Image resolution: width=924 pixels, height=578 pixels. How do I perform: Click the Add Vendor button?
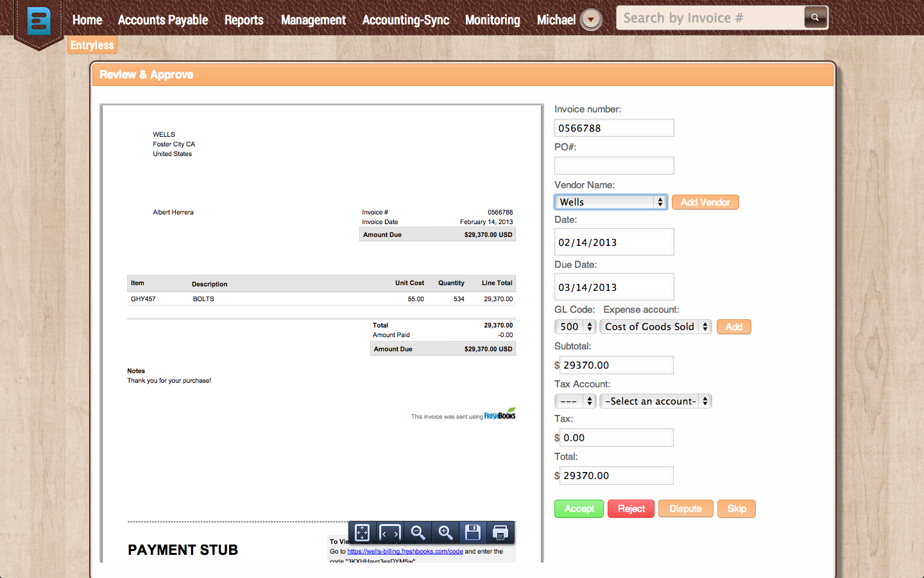(x=705, y=202)
